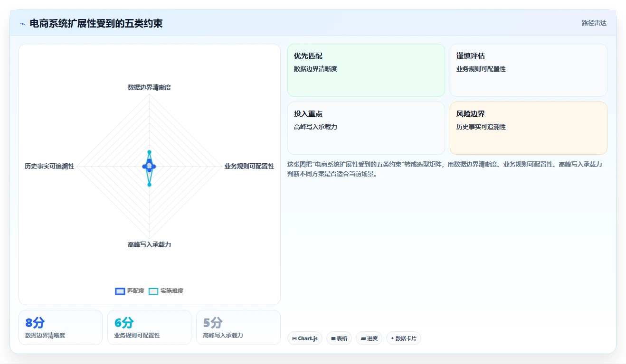Viewport: 626px width, 364px height.
Task: Toggle the 实施难度 legend swatch
Action: (153, 291)
